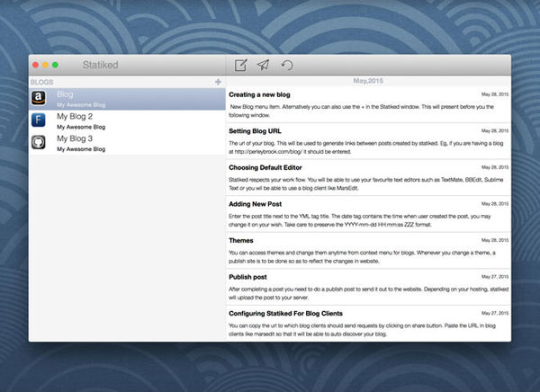Click excerpt of Setting Blog URL post
This screenshot has height=392, width=540.
(365, 147)
